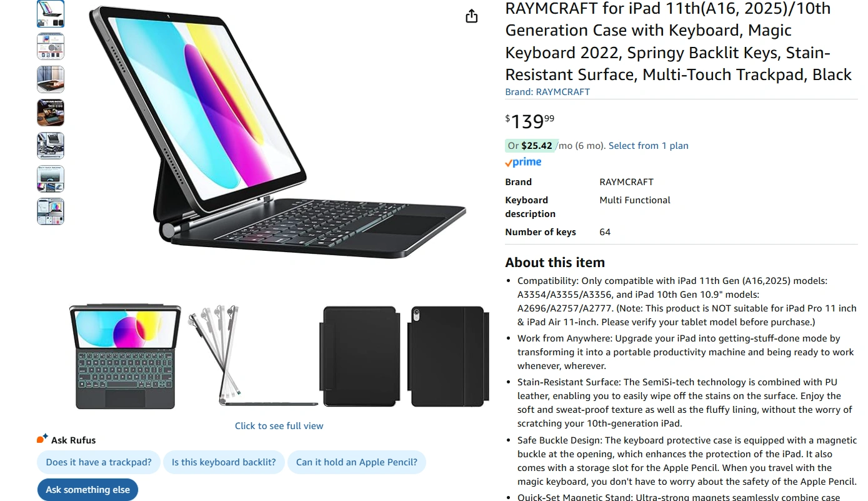Image resolution: width=868 pixels, height=501 pixels.
Task: Click the 'Ask something else' button
Action: (88, 490)
